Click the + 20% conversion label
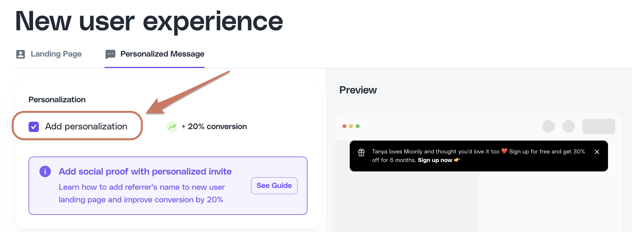Screen dimensions: 644x232 [214, 127]
